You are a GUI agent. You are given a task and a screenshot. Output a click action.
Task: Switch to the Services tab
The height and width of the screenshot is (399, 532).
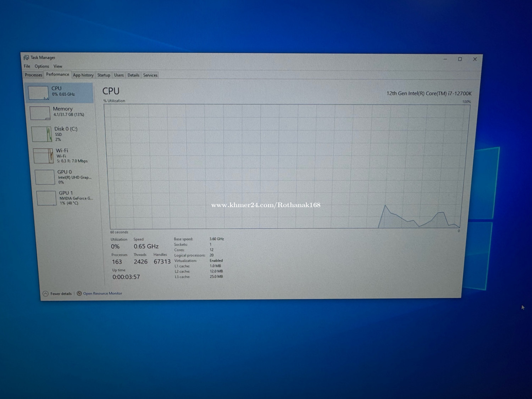[150, 75]
